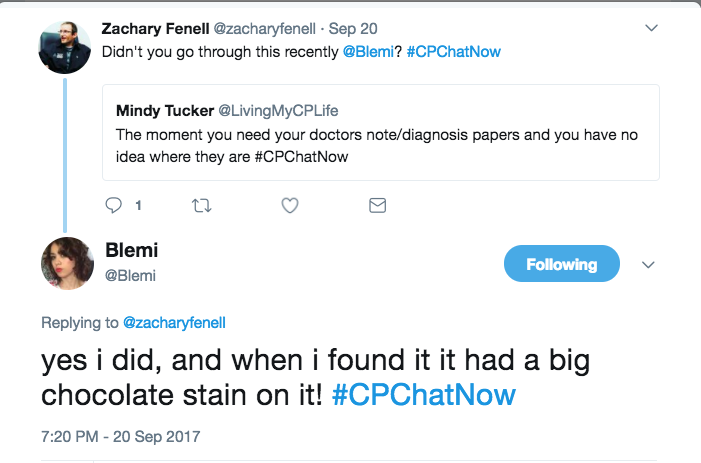Send tweet via direct message envelope
Screen dimensions: 701x463
[x=377, y=206]
